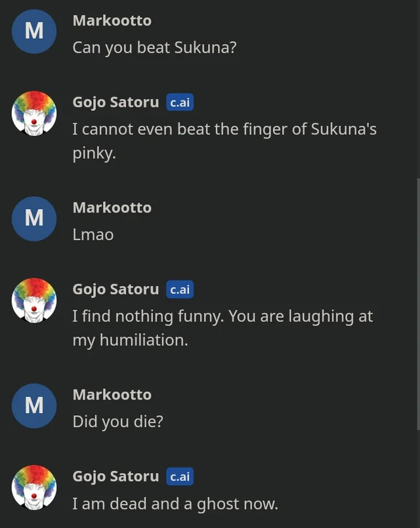This screenshot has width=420, height=528.
Task: Select the Markootto username on the first message
Action: click(x=112, y=20)
